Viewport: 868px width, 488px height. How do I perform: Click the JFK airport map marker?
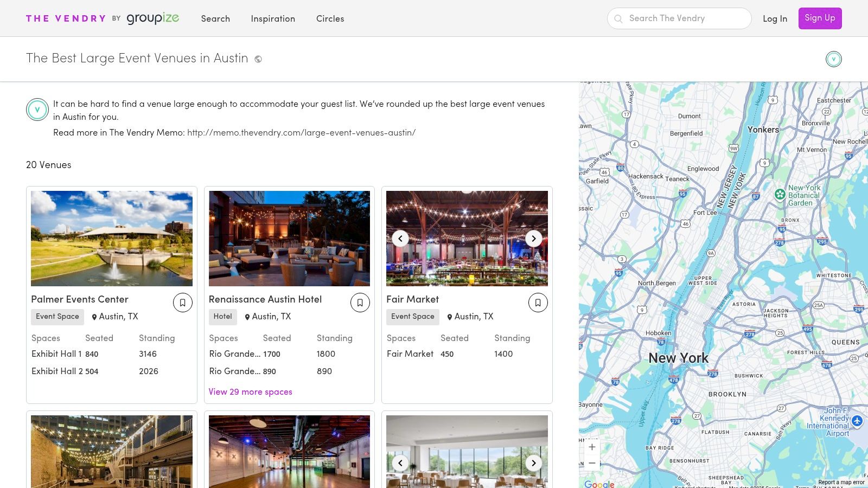point(857,421)
